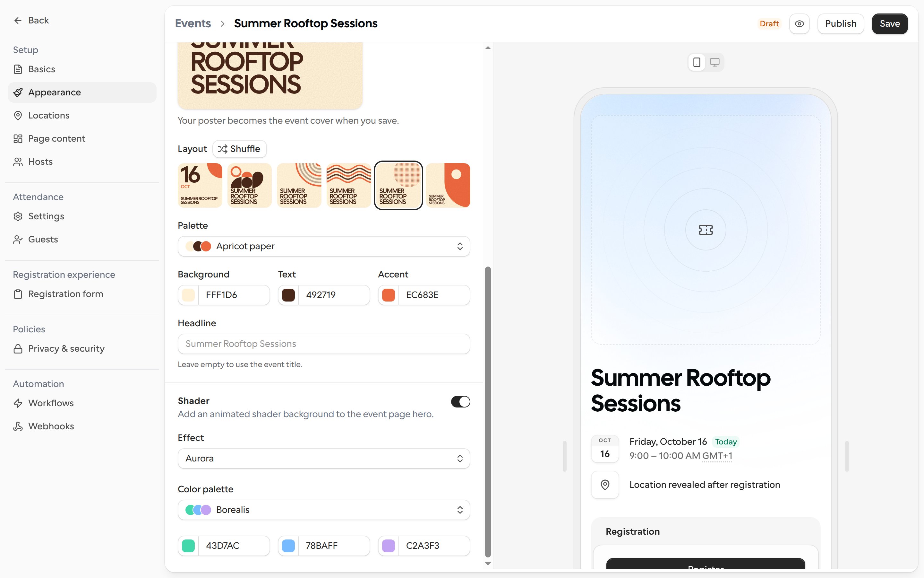The image size is (924, 578).
Task: Open the Privacy & security lock icon
Action: tap(18, 349)
